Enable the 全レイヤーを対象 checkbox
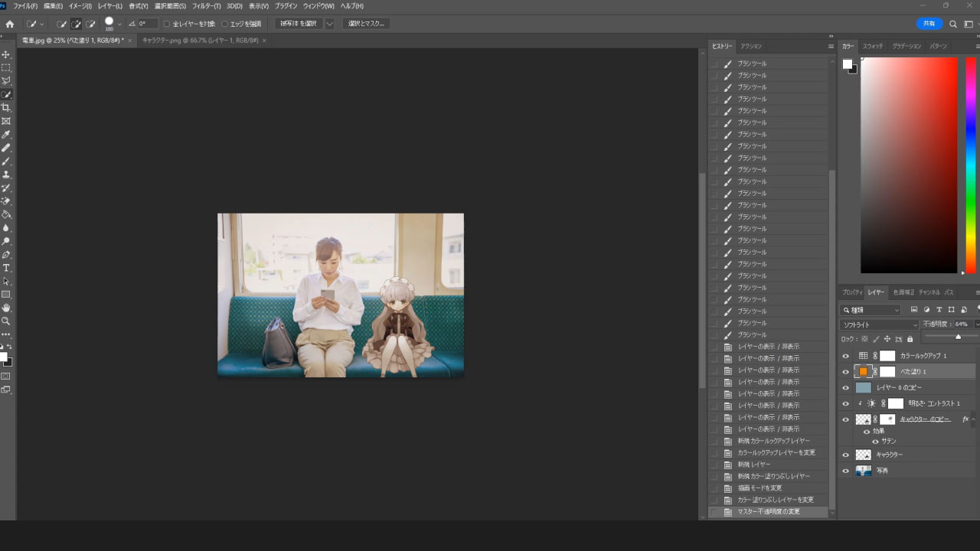The width and height of the screenshot is (980, 551). tap(167, 24)
